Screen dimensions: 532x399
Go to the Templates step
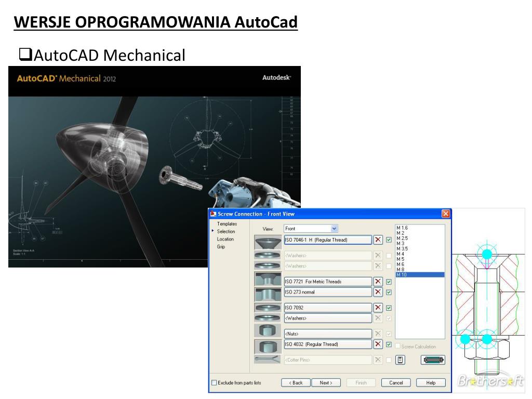[227, 223]
